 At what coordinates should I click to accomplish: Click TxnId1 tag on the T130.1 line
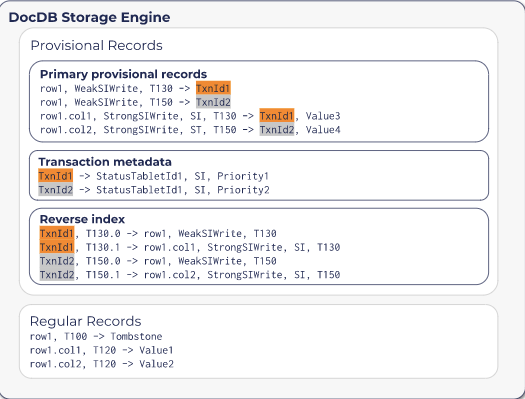57,247
